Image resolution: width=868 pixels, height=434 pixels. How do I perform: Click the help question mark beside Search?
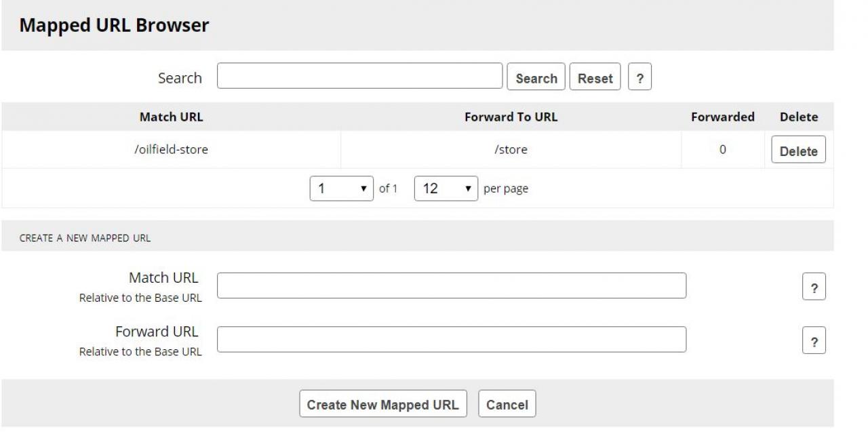(639, 78)
